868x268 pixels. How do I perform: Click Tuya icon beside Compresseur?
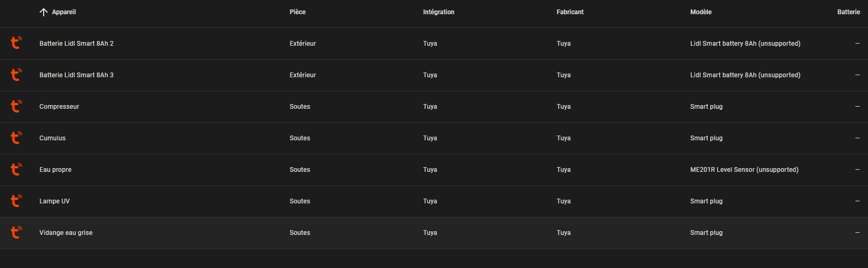click(x=16, y=106)
